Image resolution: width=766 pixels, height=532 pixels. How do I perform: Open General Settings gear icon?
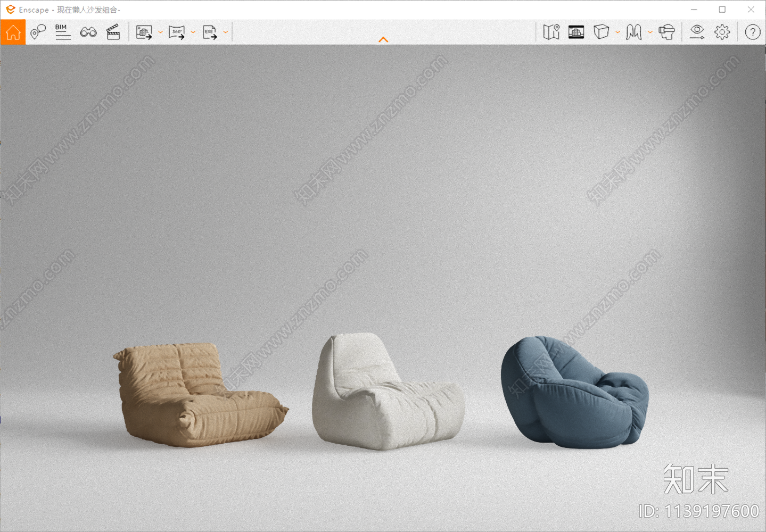point(722,32)
